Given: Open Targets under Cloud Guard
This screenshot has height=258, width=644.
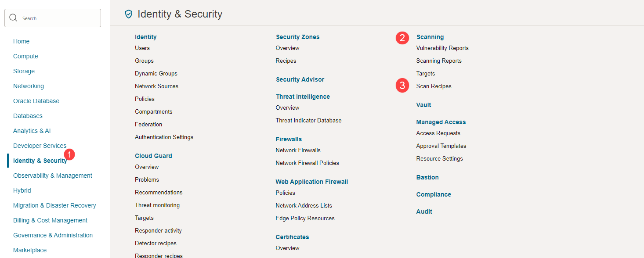Looking at the screenshot, I should pyautogui.click(x=144, y=218).
